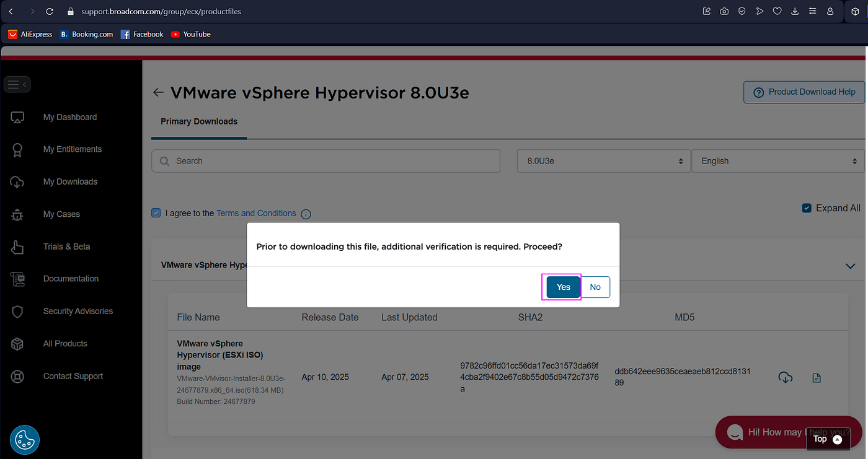Screen dimensions: 868x459
Task: Open browser downloads from the toolbar tray-arrow icon
Action: [x=795, y=11]
